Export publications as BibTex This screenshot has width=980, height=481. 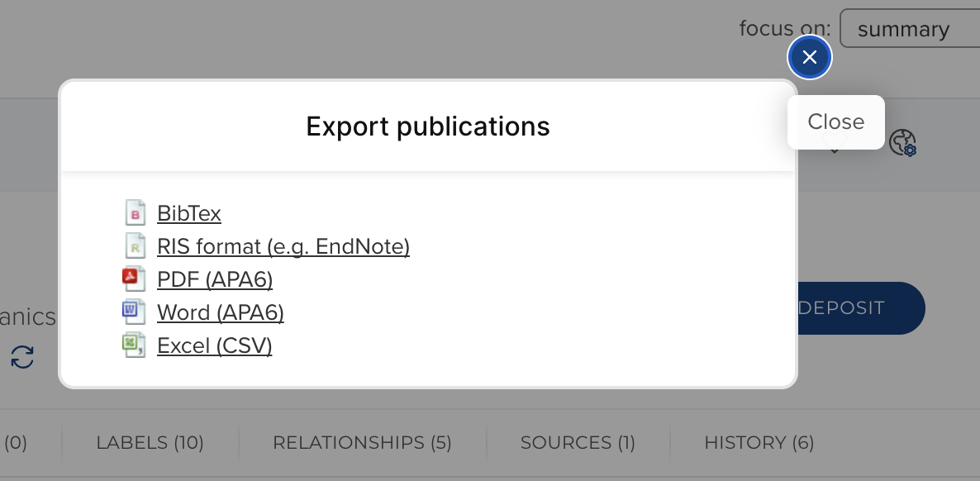(189, 213)
